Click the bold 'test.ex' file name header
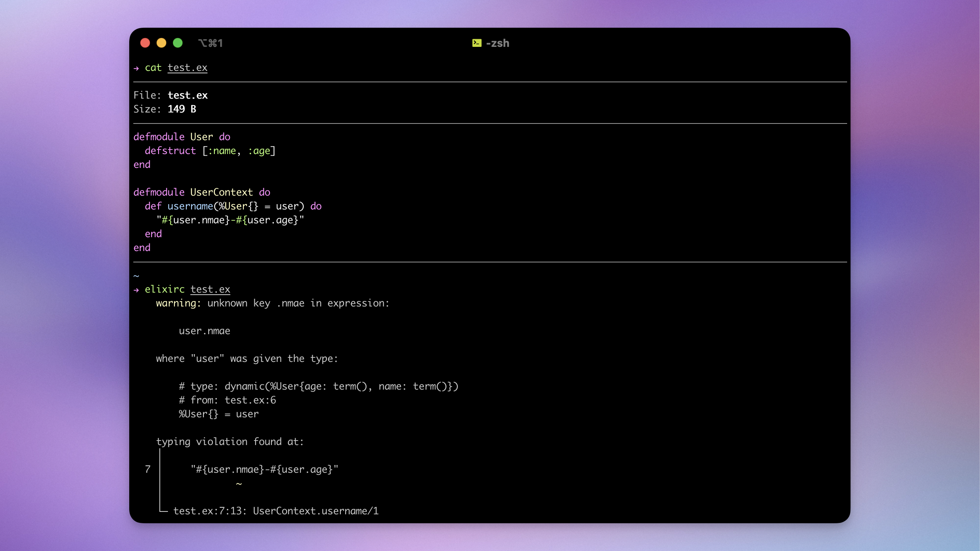This screenshot has height=551, width=980. 188,95
